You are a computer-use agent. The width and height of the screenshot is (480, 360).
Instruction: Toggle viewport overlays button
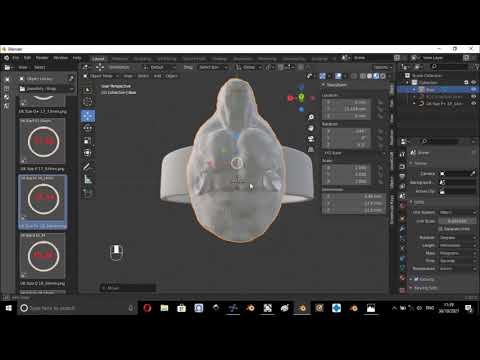click(x=338, y=76)
